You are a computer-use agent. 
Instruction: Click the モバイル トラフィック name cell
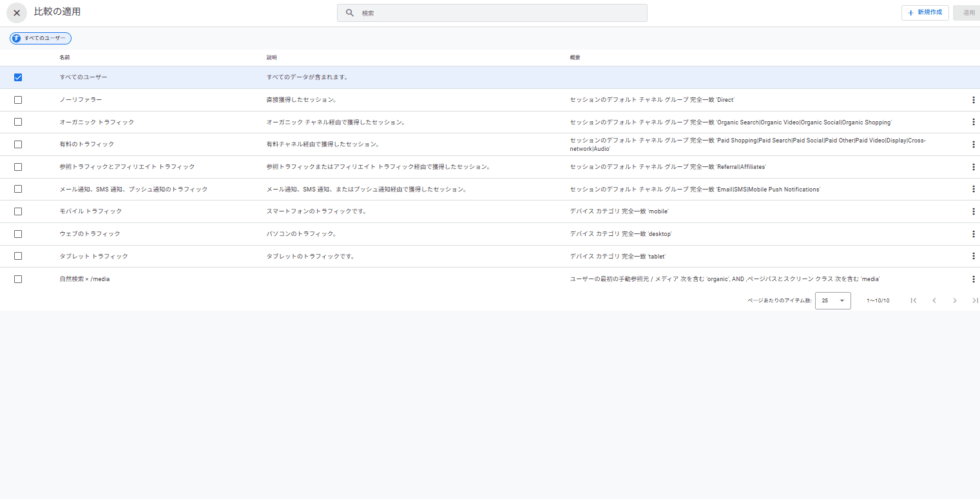coord(91,211)
